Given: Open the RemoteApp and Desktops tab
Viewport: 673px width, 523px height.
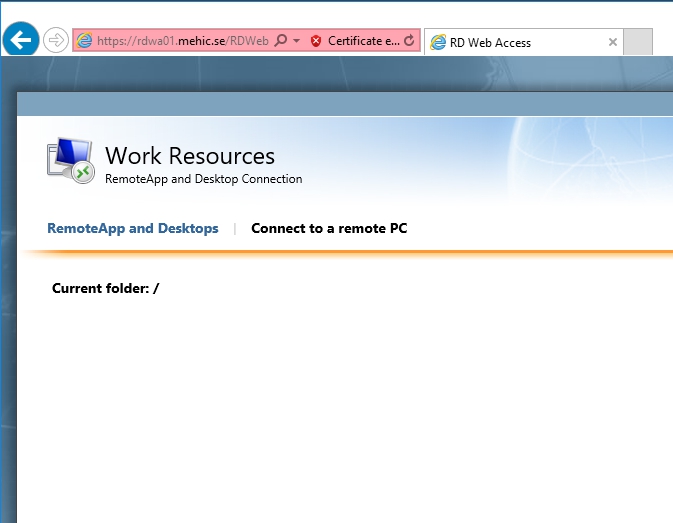Looking at the screenshot, I should click(133, 228).
